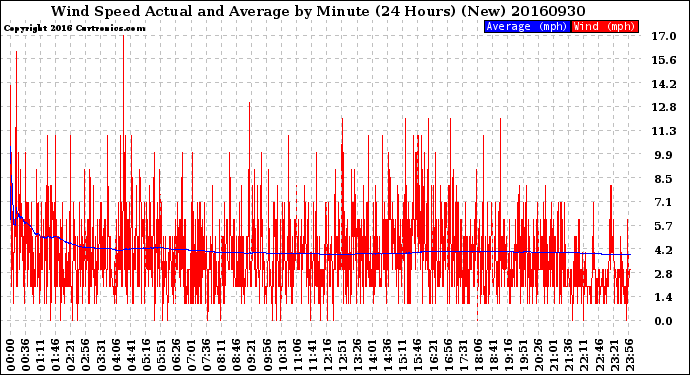Click the 18:06 time axis label
The height and width of the screenshot is (375, 690).
pos(477,355)
